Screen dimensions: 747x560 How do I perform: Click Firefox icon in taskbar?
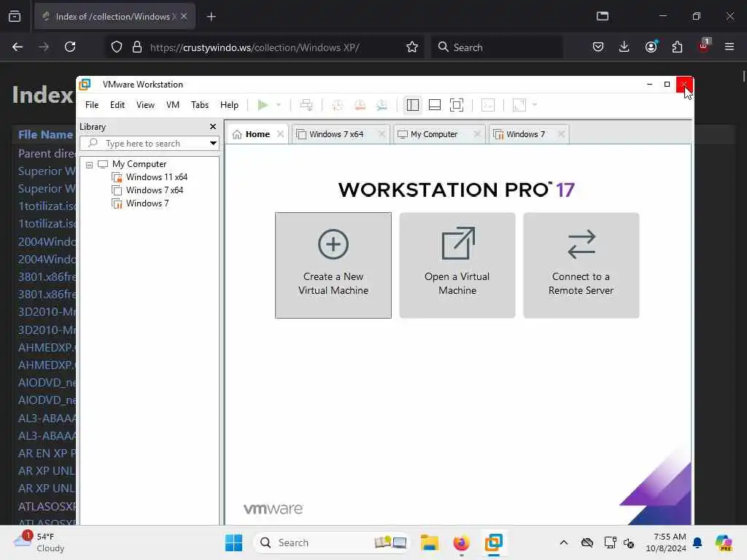point(461,542)
